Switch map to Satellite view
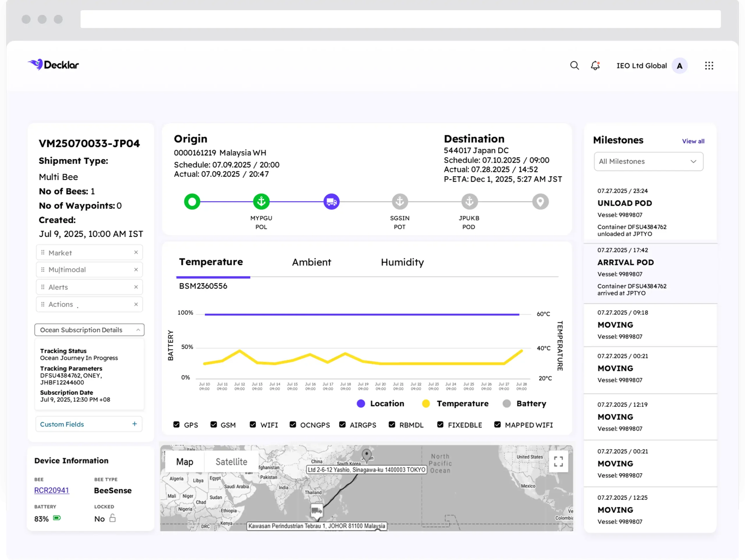 [231, 462]
